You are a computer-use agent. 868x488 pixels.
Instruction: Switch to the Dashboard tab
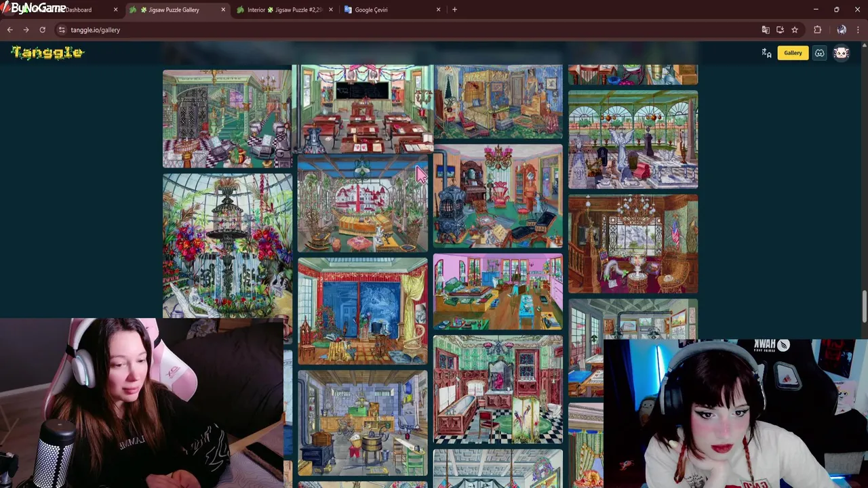78,9
